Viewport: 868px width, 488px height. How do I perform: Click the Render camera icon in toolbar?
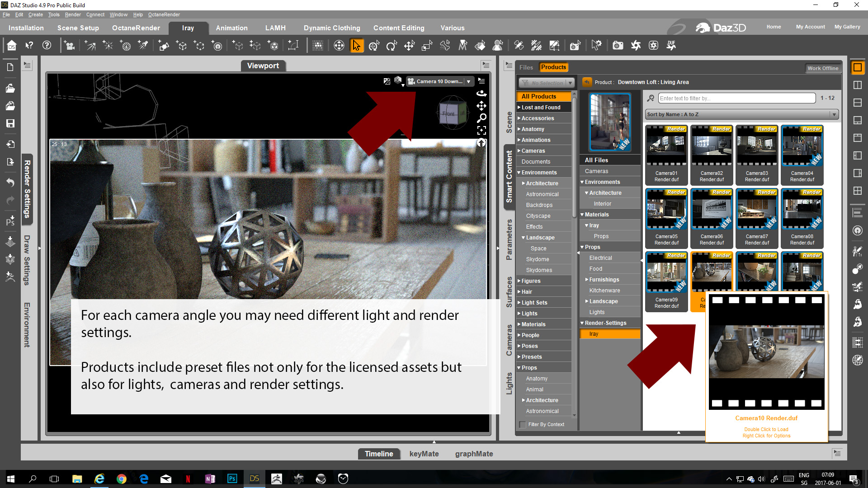click(x=618, y=45)
